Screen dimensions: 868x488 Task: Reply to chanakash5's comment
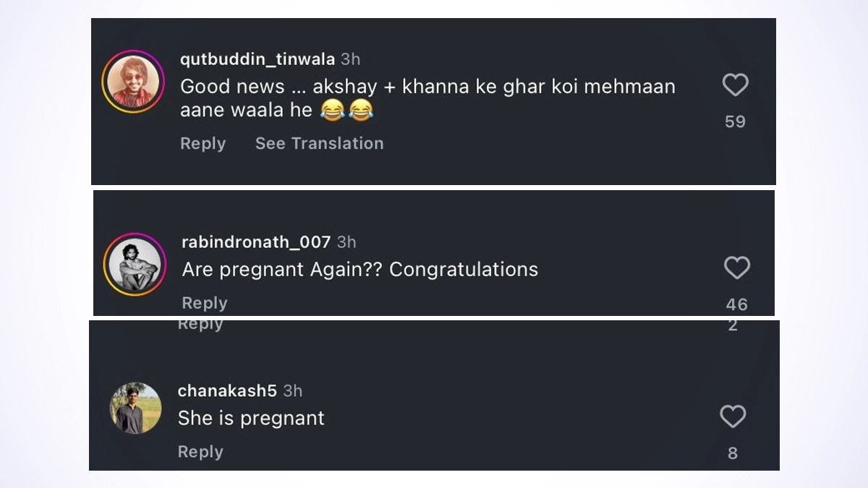click(x=200, y=452)
